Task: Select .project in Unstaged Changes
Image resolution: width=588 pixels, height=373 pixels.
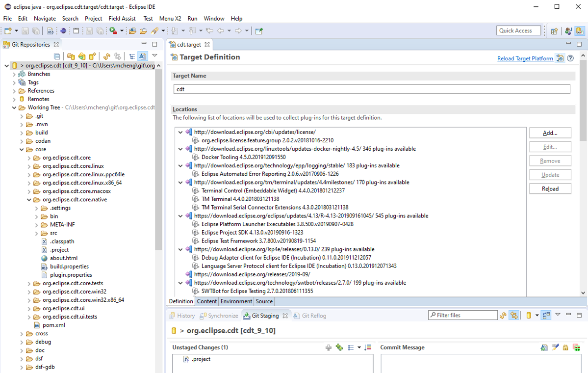Action: pos(201,359)
